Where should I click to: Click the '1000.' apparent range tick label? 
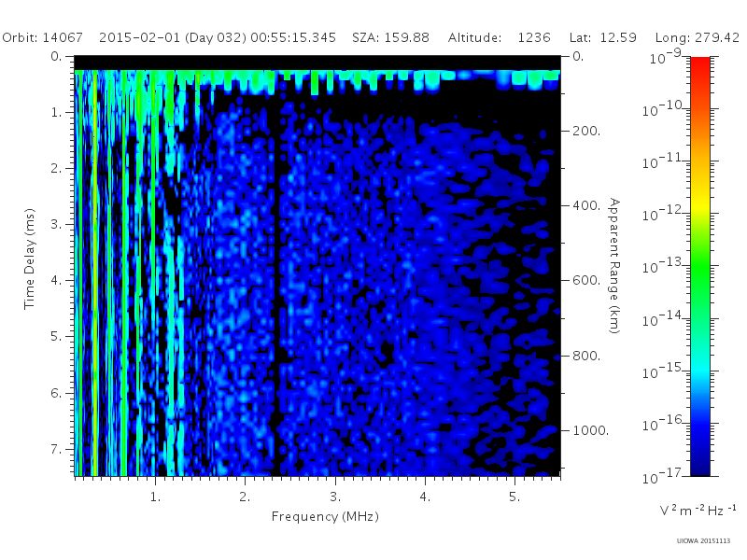tap(591, 430)
